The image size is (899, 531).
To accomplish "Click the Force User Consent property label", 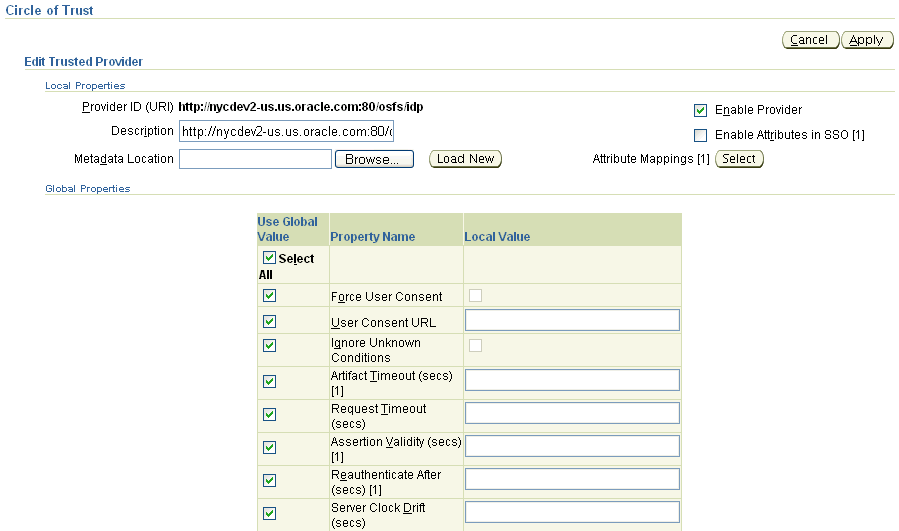I will (386, 297).
